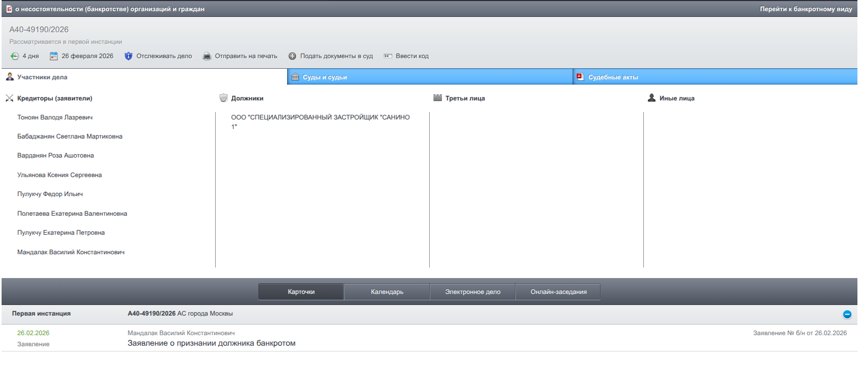Collapse the Первая инстанция section
Viewport: 868px width, 388px height.
[847, 314]
